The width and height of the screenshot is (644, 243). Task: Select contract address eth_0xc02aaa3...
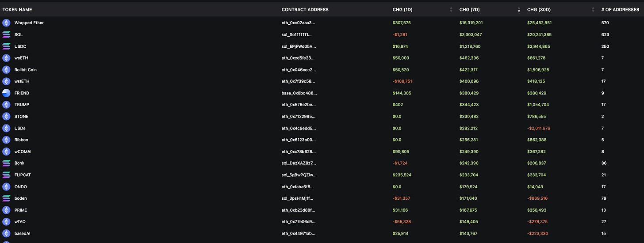299,23
